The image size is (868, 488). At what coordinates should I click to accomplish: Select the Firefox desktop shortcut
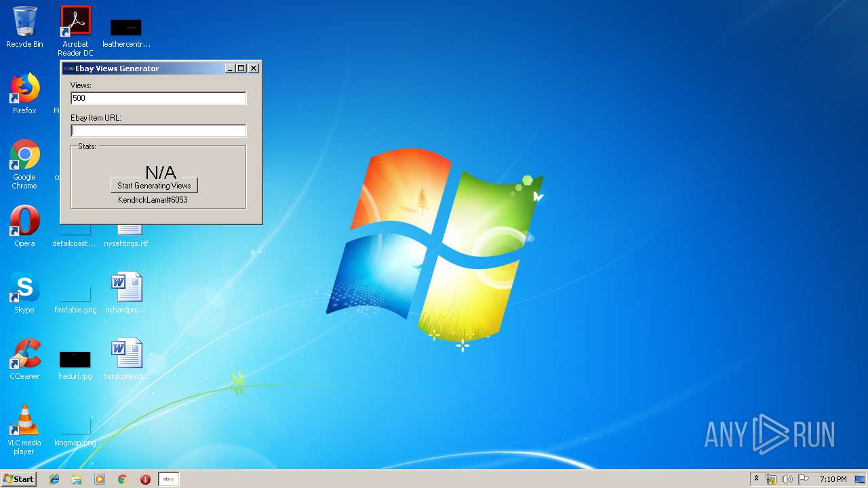(24, 94)
